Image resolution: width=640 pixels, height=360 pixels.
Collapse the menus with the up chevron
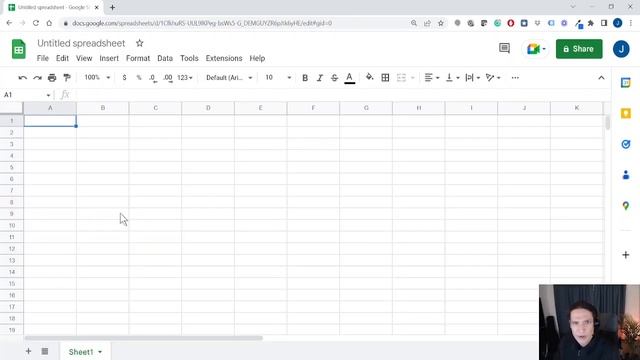click(601, 78)
